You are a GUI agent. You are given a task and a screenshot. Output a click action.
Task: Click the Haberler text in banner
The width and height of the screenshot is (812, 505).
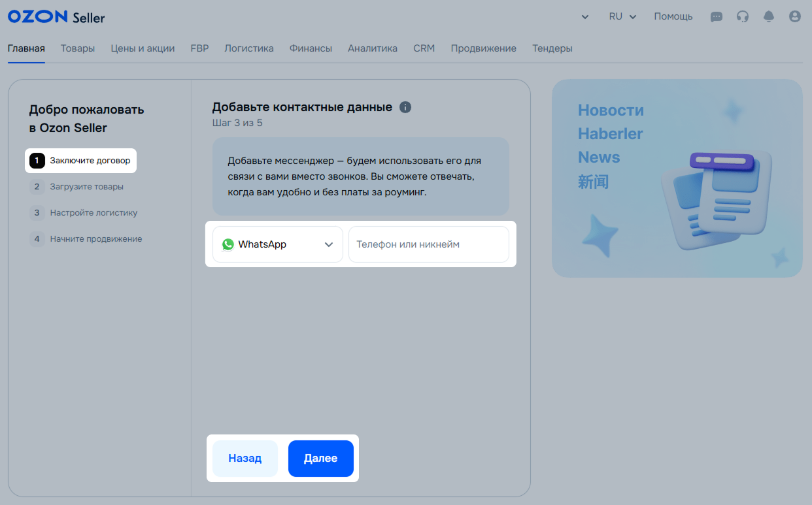(610, 134)
